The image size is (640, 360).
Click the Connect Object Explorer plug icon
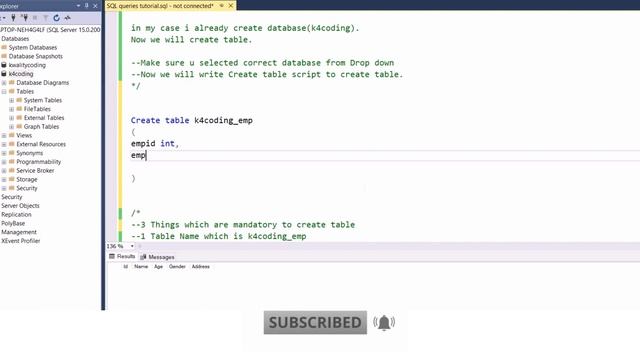pos(13,18)
